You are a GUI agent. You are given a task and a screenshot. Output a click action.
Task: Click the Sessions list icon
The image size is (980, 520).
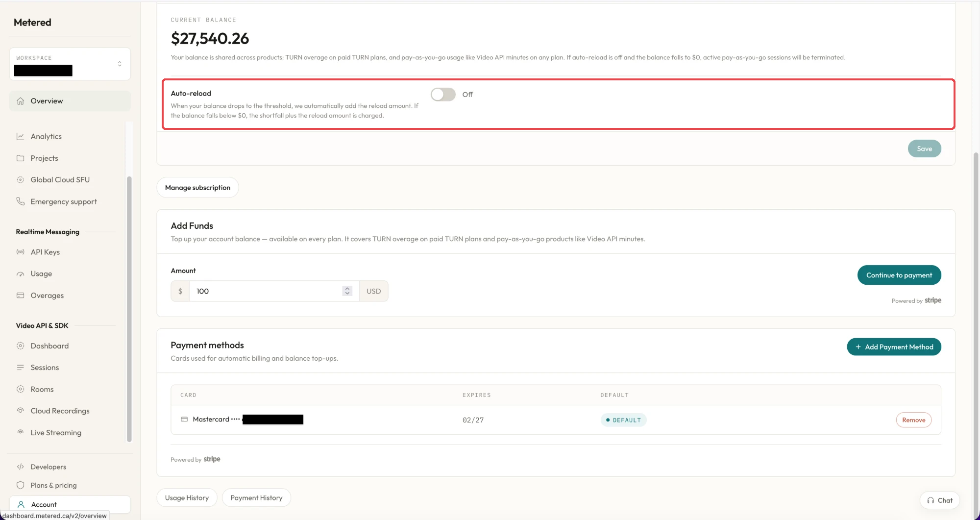coord(20,368)
